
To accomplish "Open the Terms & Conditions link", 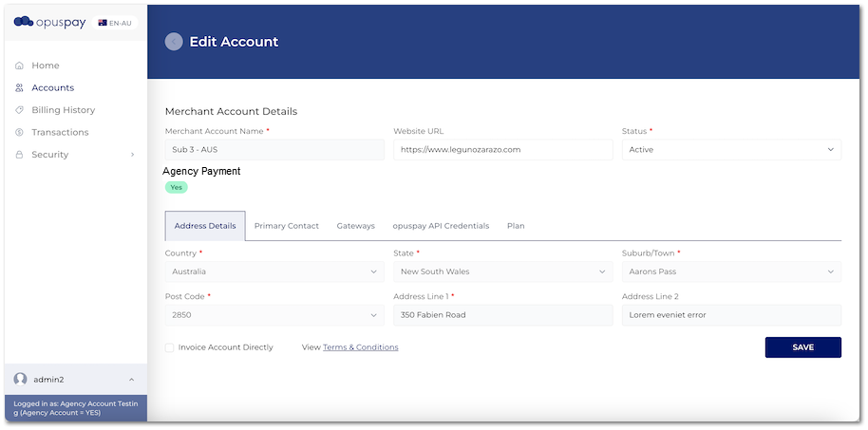I will coord(360,347).
